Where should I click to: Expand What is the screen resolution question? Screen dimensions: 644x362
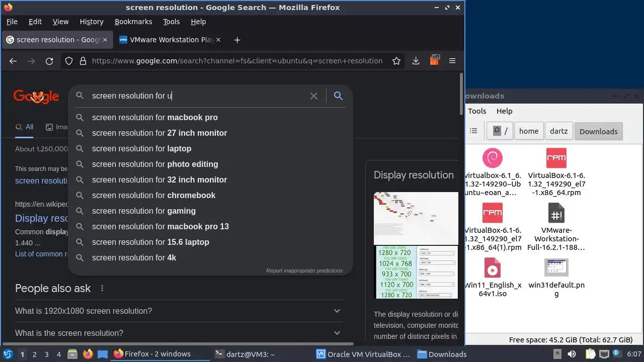click(179, 333)
